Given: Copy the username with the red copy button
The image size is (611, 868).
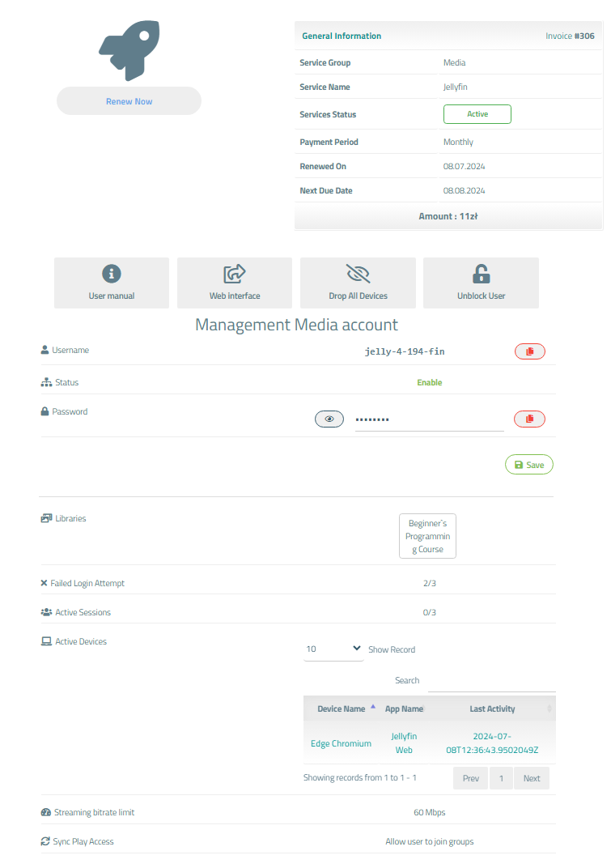Looking at the screenshot, I should [529, 351].
